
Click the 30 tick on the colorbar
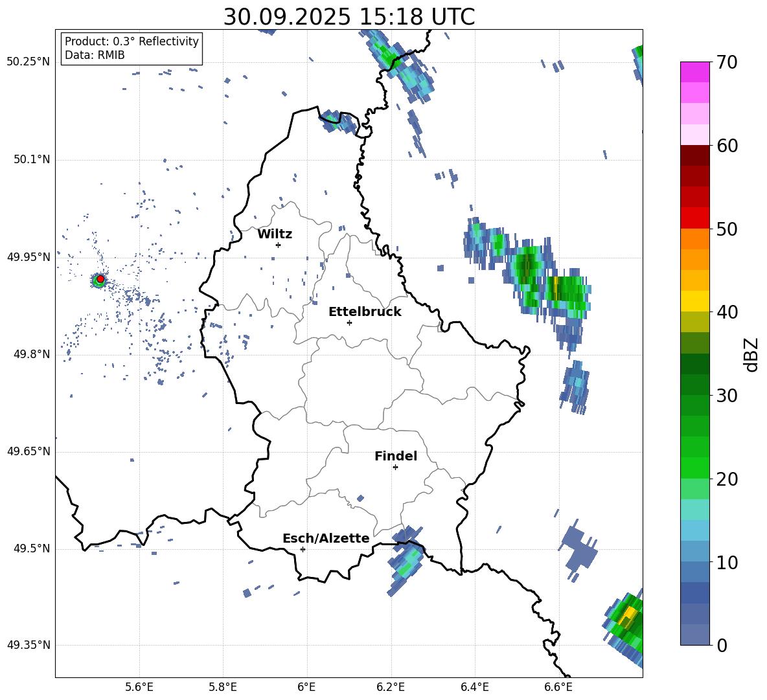click(726, 396)
